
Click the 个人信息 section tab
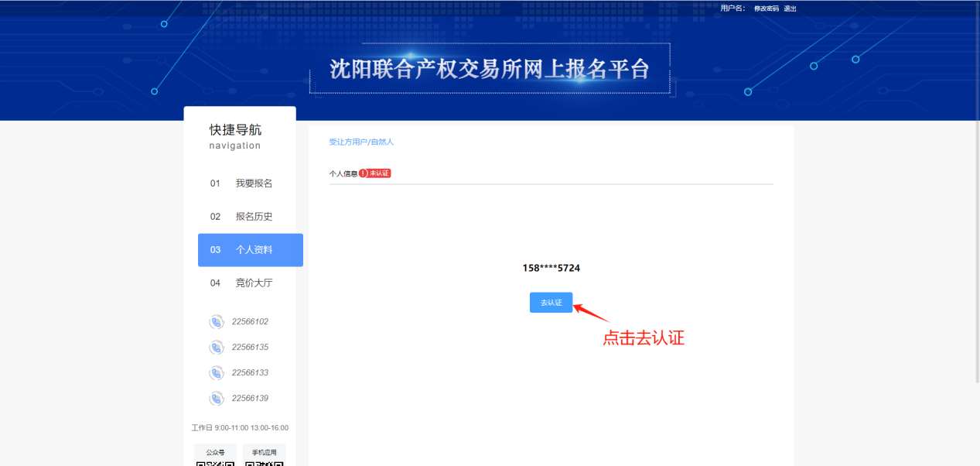343,173
